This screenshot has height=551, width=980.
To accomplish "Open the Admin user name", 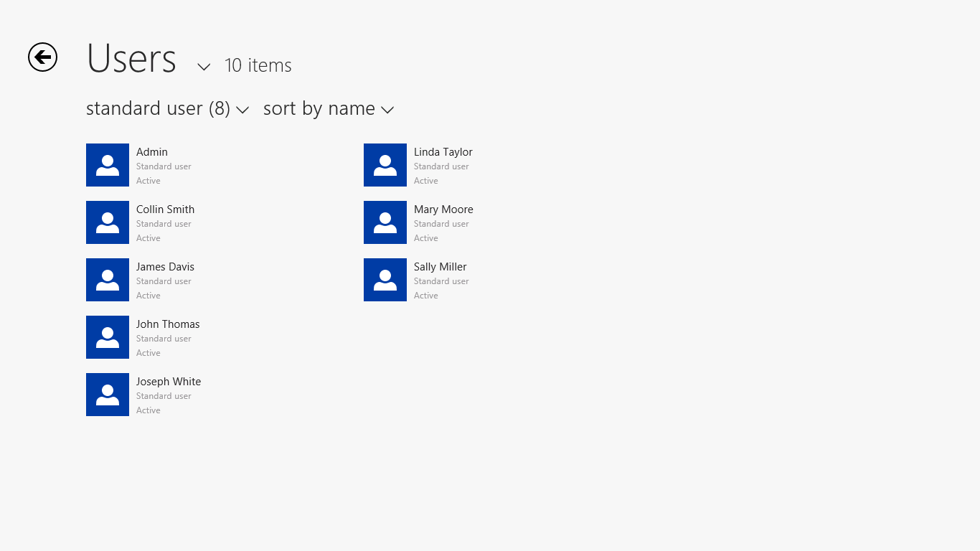I will (x=152, y=152).
